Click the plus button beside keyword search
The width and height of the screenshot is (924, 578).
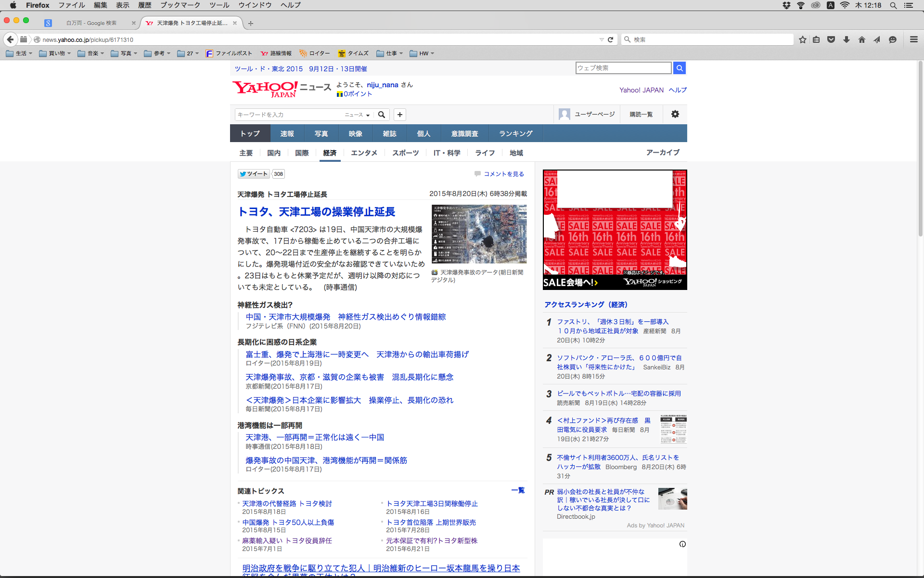[400, 115]
